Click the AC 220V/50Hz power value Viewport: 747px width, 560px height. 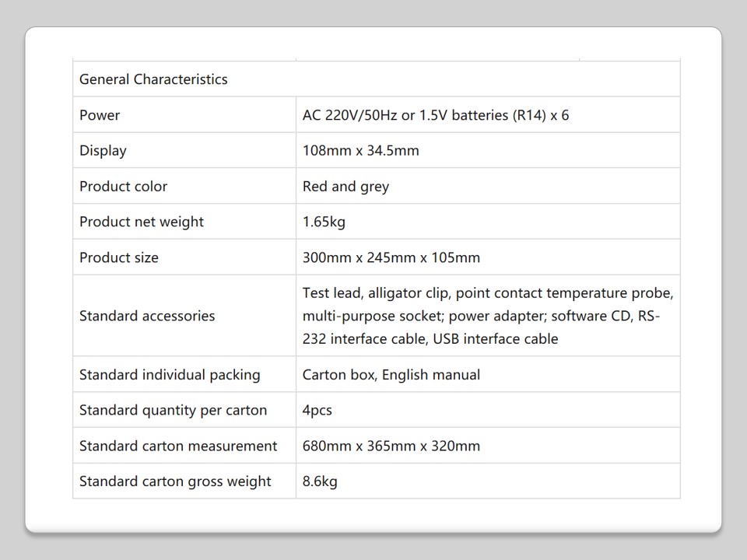[x=435, y=115]
